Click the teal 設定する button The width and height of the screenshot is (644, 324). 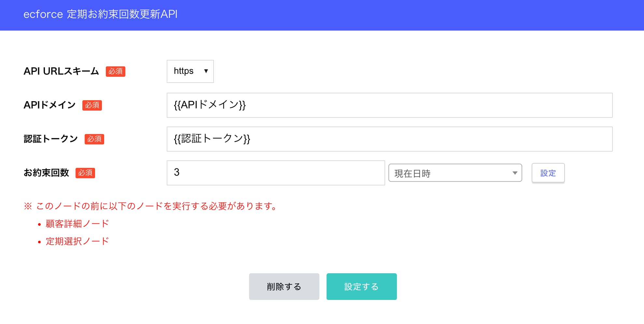click(x=361, y=287)
